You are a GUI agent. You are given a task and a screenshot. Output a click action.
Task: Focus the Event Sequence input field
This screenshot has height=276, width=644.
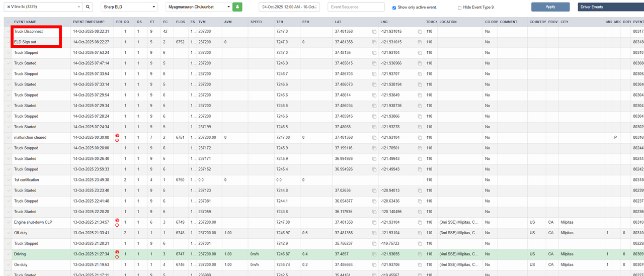coord(356,7)
